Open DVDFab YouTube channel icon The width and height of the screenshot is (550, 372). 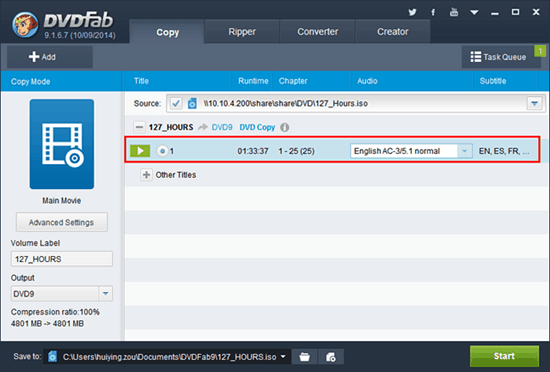click(454, 12)
